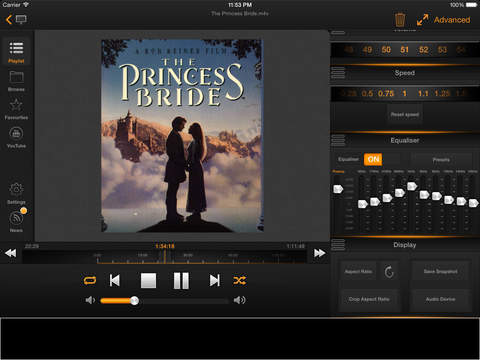Click the first equaliser band handle
Screen dimensions: 480x360
(362, 204)
